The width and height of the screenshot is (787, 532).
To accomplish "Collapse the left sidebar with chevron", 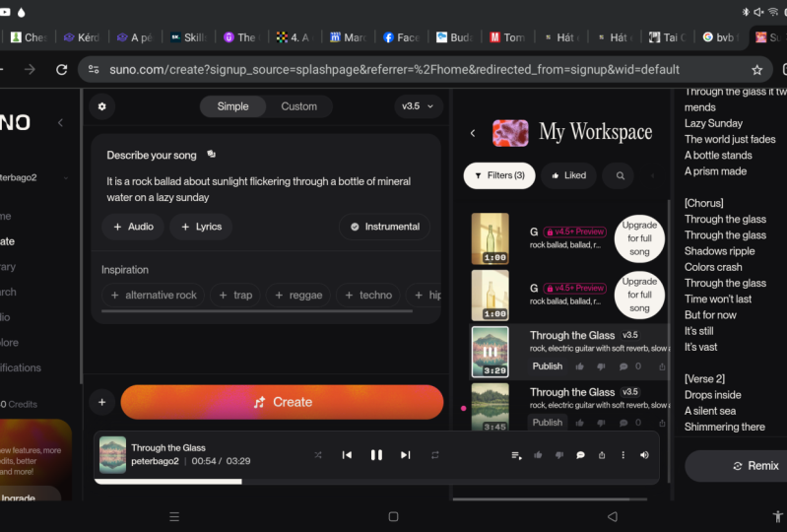I will pos(60,122).
